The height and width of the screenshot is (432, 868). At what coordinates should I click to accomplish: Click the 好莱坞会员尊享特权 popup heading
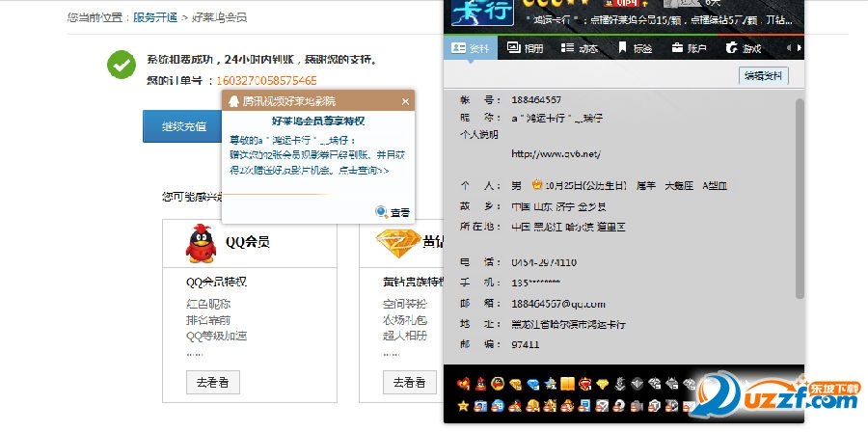[317, 121]
